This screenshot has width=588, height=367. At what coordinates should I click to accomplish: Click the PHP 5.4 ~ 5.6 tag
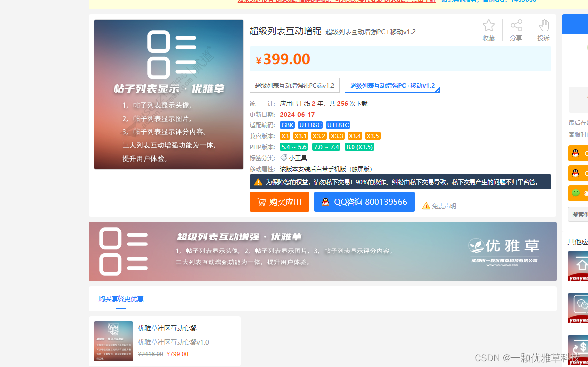(294, 147)
